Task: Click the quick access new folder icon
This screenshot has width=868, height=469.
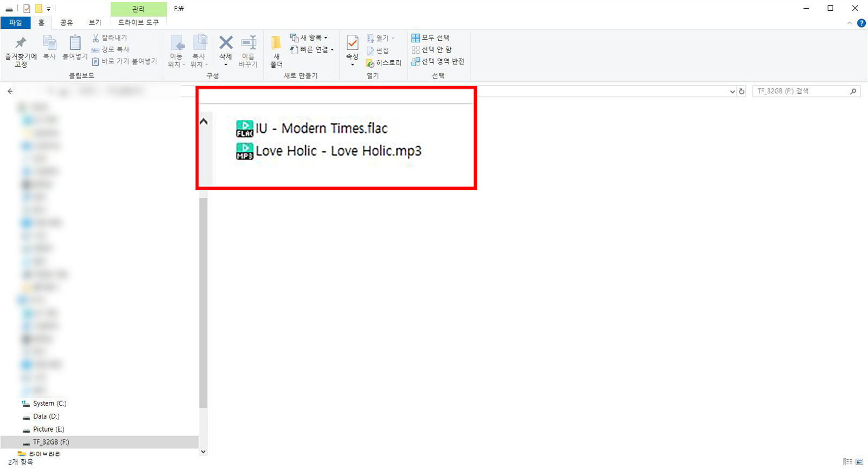Action: point(39,9)
